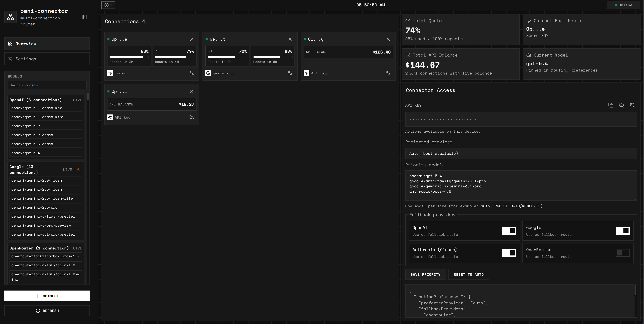This screenshot has width=644, height=324.
Task: Select Overview in sidebar
Action: point(47,44)
